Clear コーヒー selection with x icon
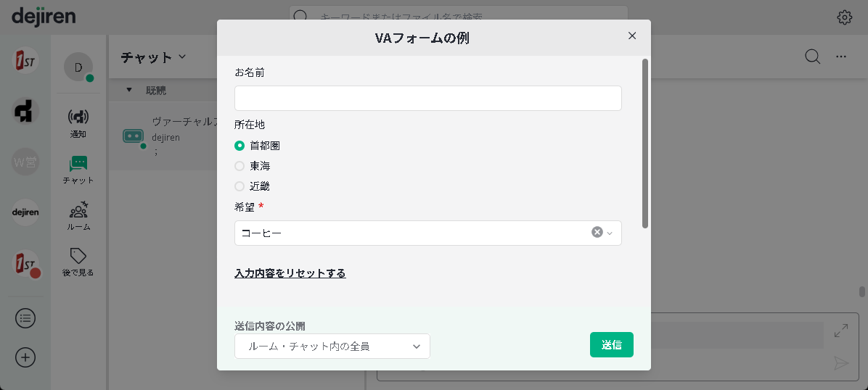The width and height of the screenshot is (868, 390). tap(597, 233)
